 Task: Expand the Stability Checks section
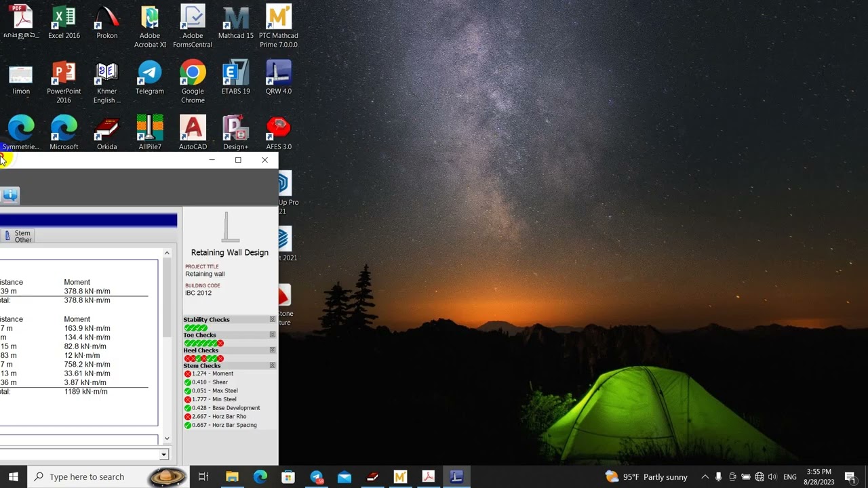(x=273, y=319)
